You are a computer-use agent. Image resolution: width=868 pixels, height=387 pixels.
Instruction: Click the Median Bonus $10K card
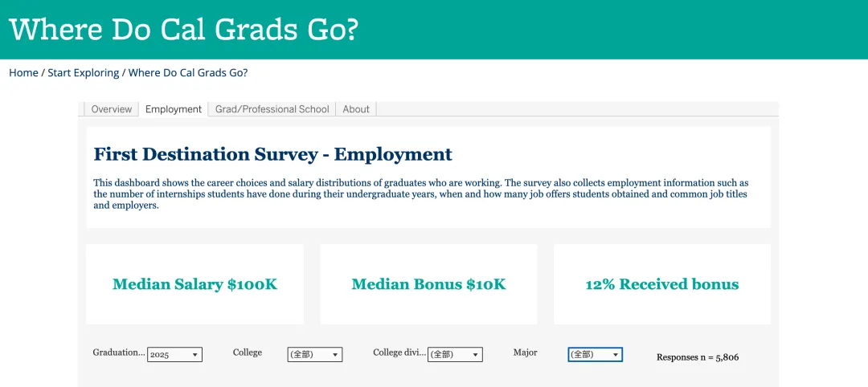point(428,284)
